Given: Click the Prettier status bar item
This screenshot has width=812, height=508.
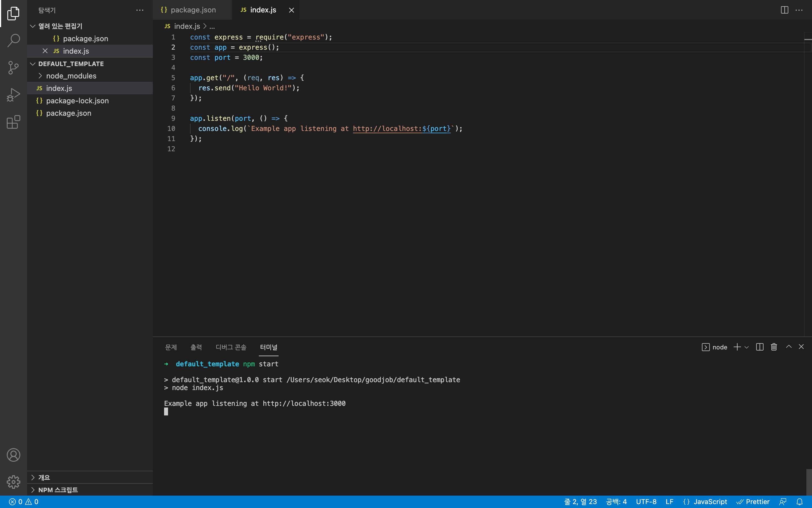Looking at the screenshot, I should pos(753,502).
